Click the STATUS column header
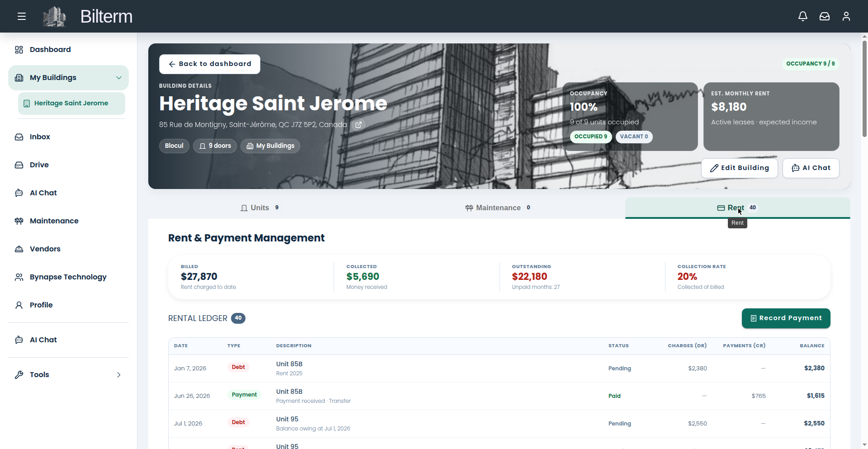The height and width of the screenshot is (449, 868). click(x=618, y=346)
